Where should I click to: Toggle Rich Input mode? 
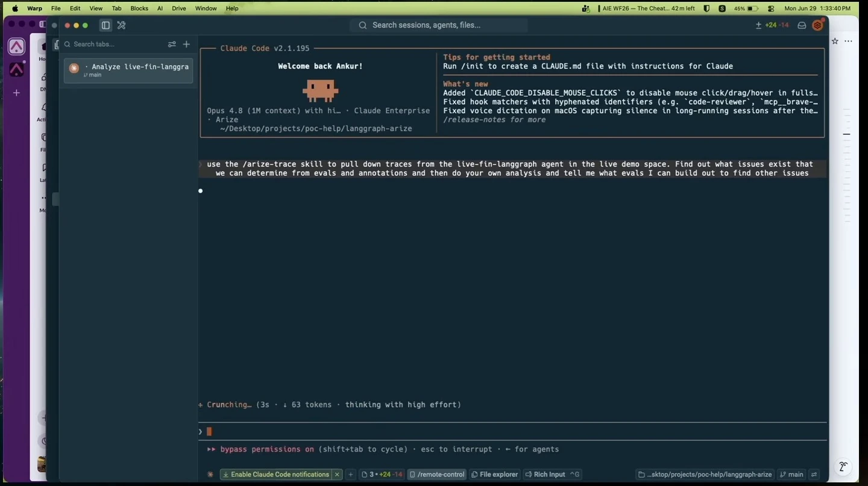[552, 475]
